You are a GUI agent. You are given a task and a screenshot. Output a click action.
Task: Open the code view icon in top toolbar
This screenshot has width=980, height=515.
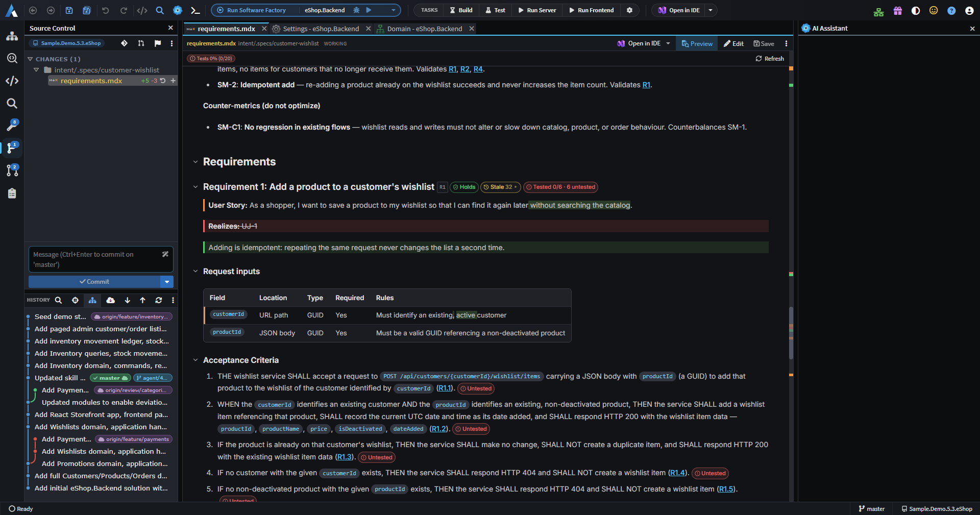[x=142, y=10]
